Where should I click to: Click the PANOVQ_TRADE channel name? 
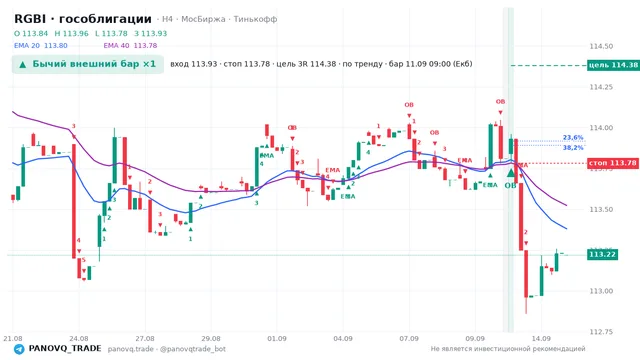coord(65,349)
